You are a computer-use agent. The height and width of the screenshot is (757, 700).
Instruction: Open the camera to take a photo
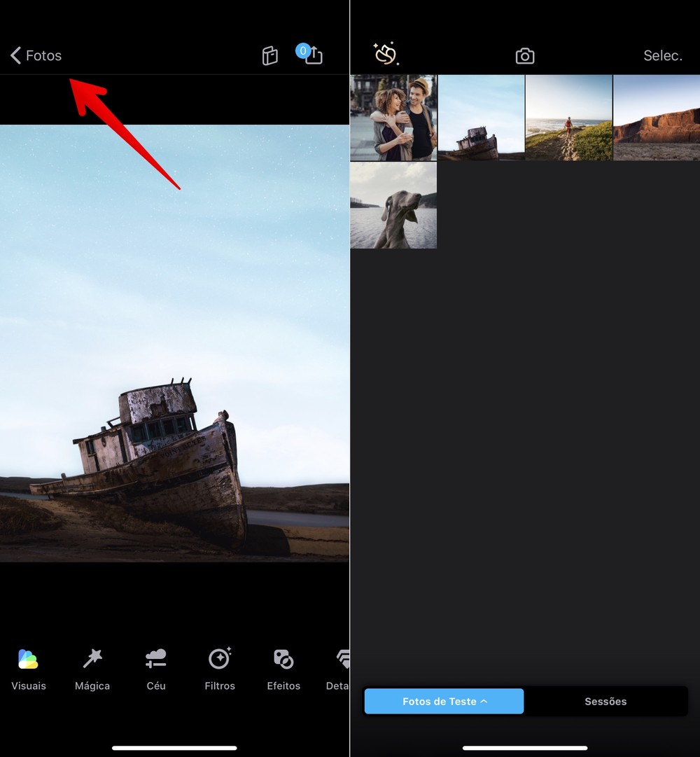coord(524,55)
